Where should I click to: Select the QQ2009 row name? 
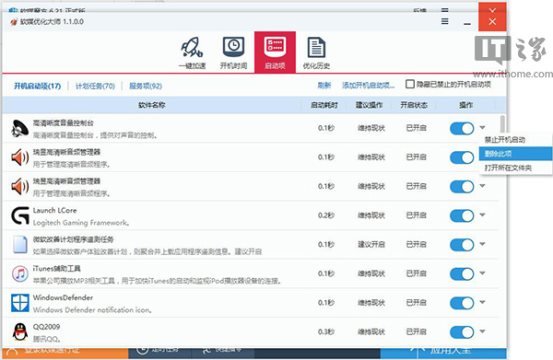(46, 327)
